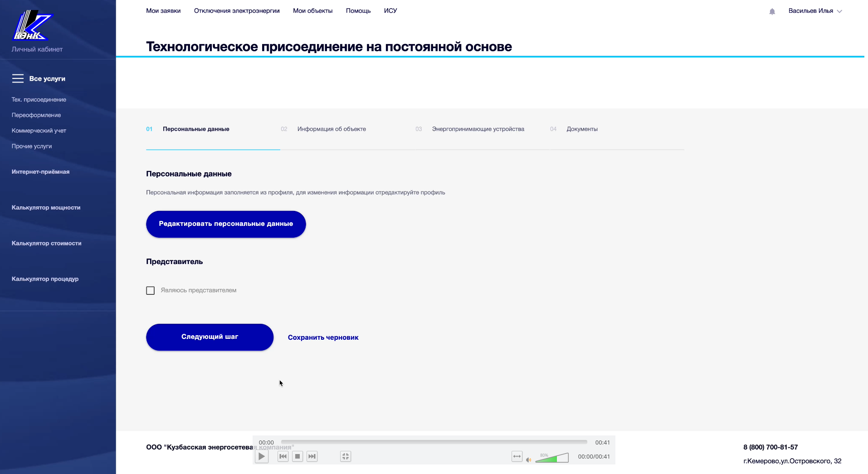
Task: Seek on the video progress bar
Action: (x=434, y=442)
